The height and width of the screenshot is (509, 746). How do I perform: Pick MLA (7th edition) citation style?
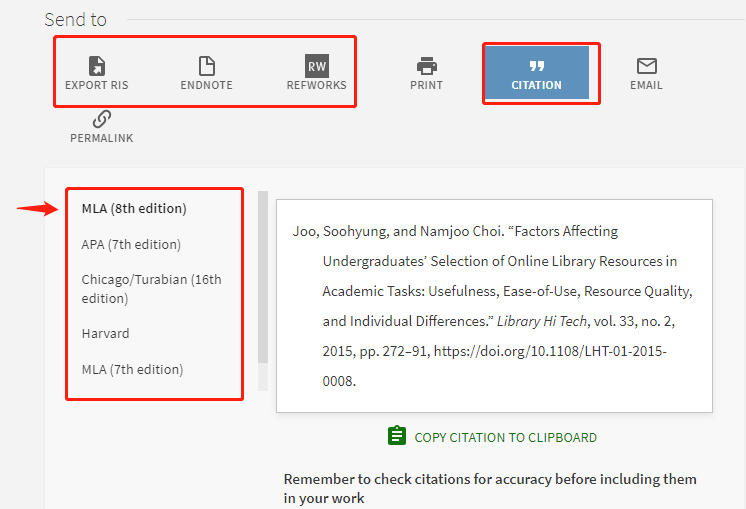click(x=132, y=369)
